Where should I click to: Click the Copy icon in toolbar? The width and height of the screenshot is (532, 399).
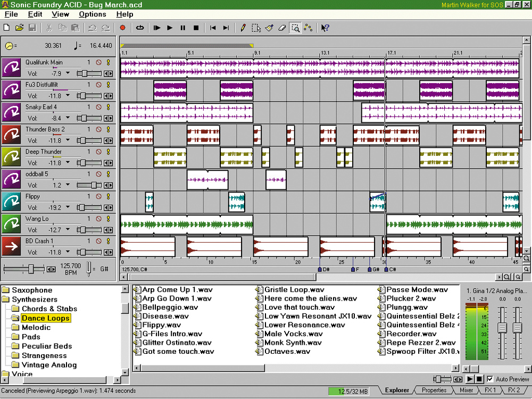click(x=62, y=28)
